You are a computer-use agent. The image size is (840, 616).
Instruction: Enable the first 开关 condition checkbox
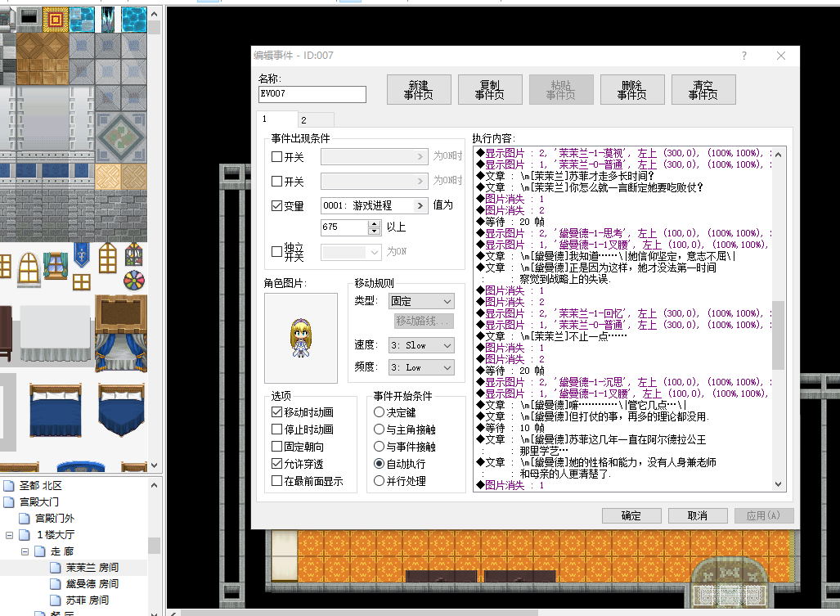tap(277, 157)
